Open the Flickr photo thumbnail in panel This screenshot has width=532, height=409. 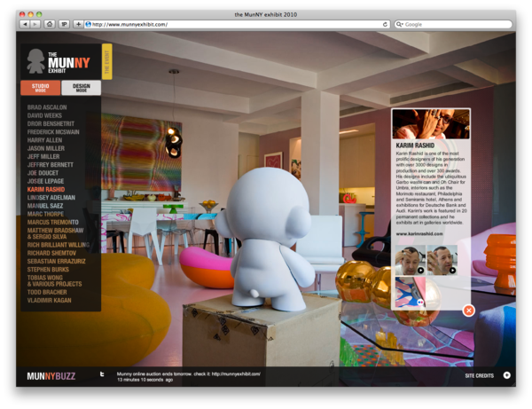[x=411, y=292]
